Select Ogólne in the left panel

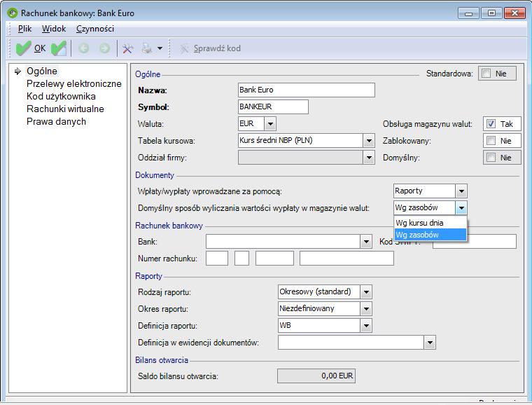(x=42, y=71)
